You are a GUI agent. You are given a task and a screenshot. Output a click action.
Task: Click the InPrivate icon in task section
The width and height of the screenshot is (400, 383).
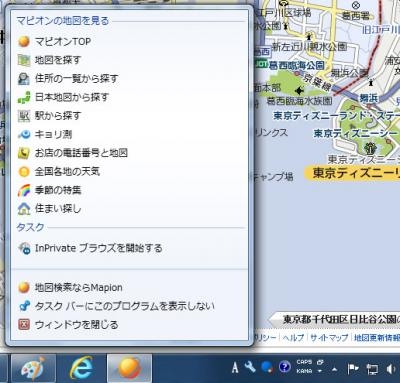pos(24,248)
